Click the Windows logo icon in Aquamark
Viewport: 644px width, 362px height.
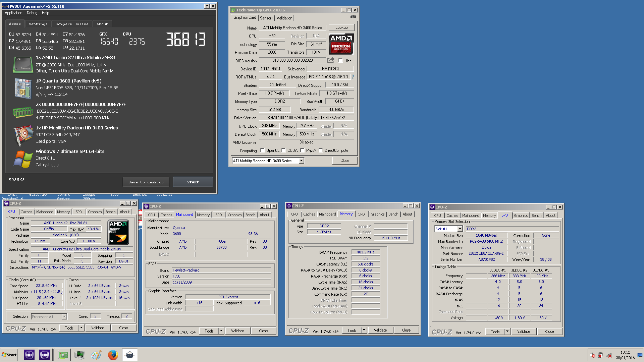click(x=23, y=159)
